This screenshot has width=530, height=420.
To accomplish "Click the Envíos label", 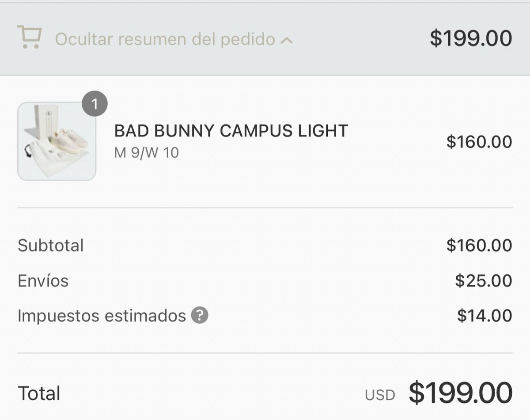I will (x=43, y=280).
